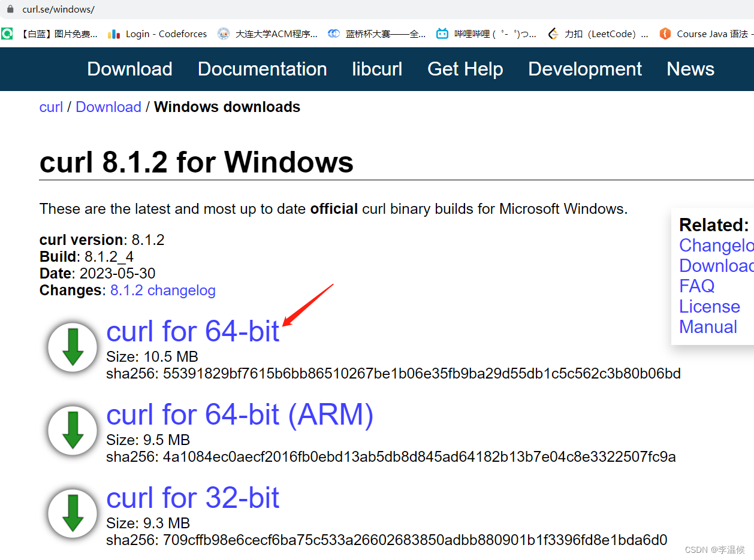Image resolution: width=754 pixels, height=560 pixels.
Task: Open the News navigation menu
Action: (x=690, y=69)
